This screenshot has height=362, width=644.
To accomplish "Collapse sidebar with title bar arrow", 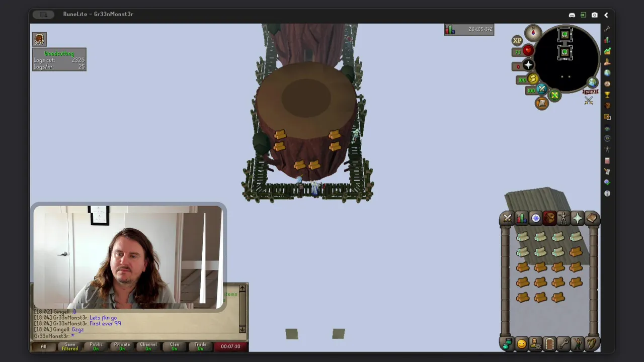I will tap(606, 15).
